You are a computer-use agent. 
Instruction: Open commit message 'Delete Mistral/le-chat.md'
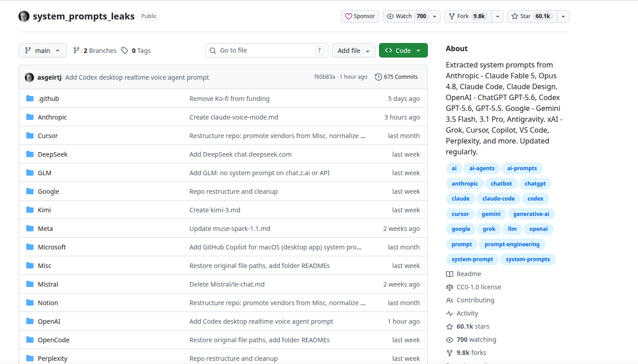pyautogui.click(x=227, y=284)
